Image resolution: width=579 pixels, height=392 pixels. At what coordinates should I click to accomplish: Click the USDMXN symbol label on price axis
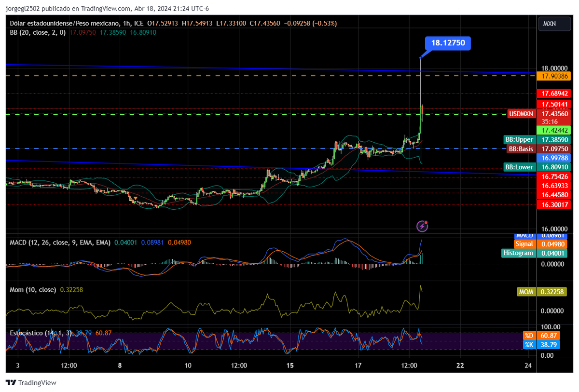coord(522,114)
